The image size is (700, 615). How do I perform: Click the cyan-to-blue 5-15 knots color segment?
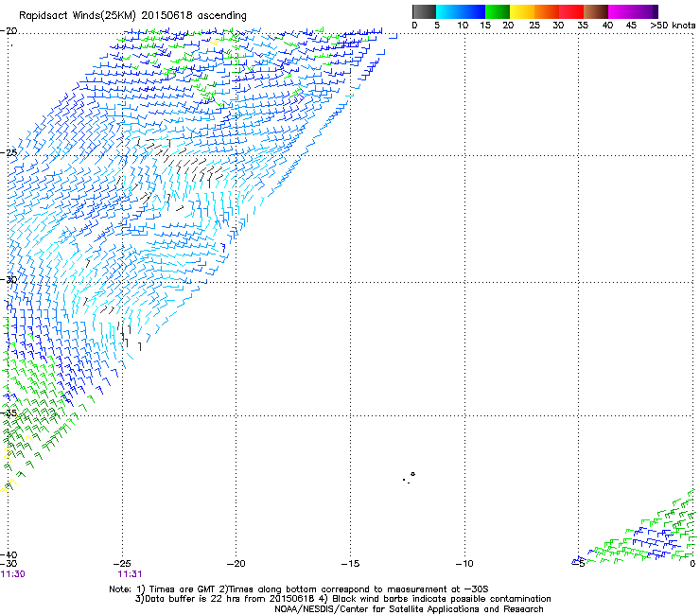(x=461, y=11)
